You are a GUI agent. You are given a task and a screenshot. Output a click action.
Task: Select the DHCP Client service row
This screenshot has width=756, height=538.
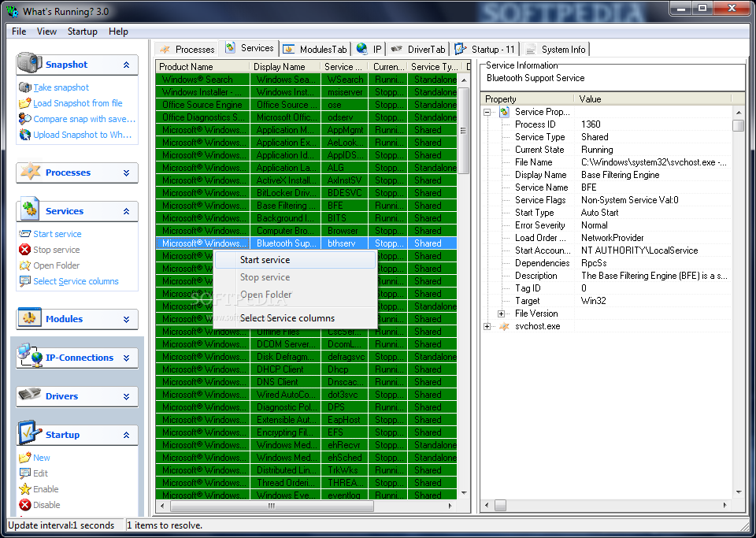click(x=306, y=369)
